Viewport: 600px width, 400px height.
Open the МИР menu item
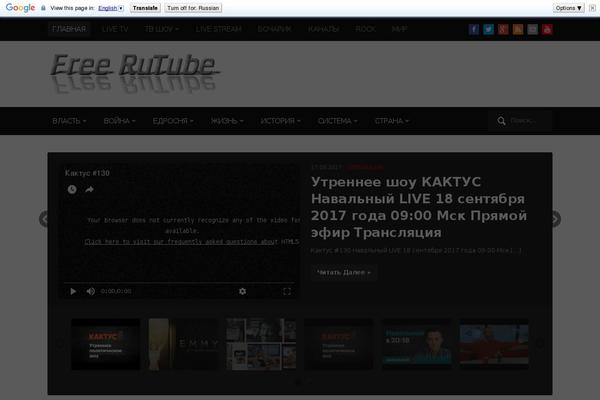click(x=399, y=29)
